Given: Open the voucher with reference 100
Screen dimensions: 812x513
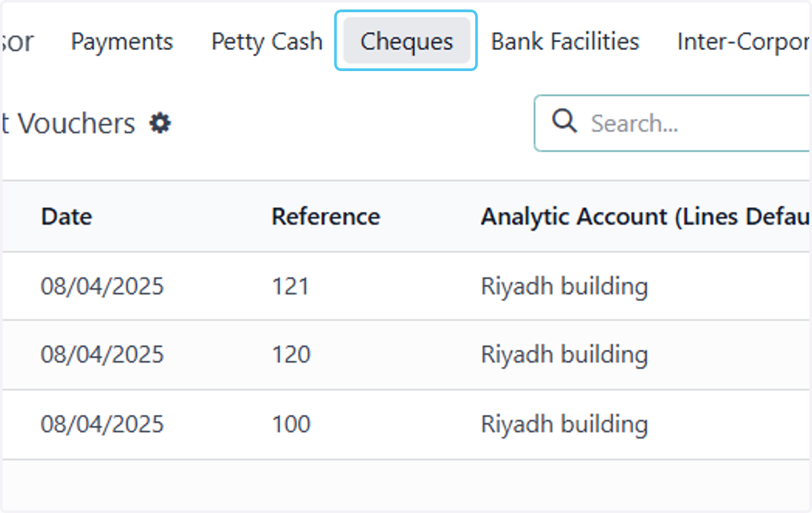Looking at the screenshot, I should [x=291, y=424].
